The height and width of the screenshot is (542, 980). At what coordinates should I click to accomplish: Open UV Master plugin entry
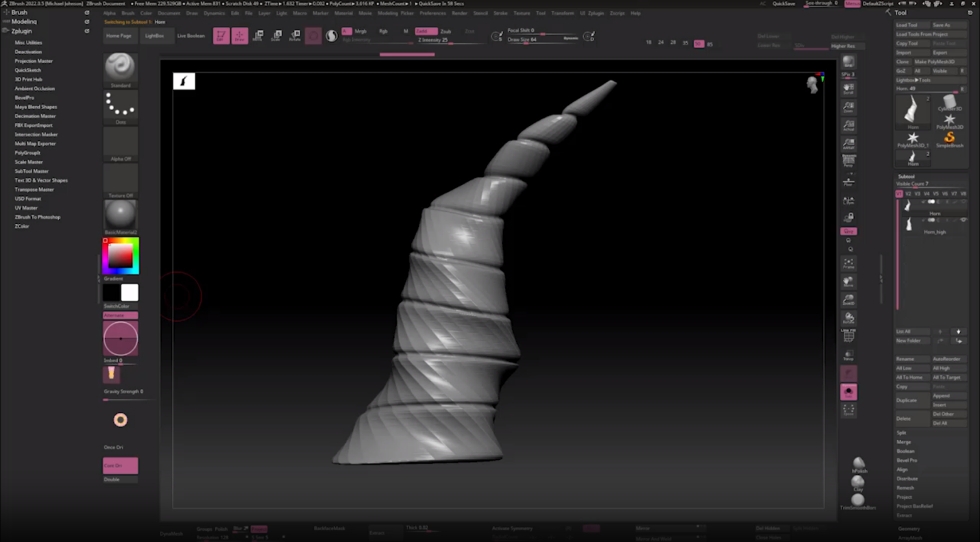[26, 208]
